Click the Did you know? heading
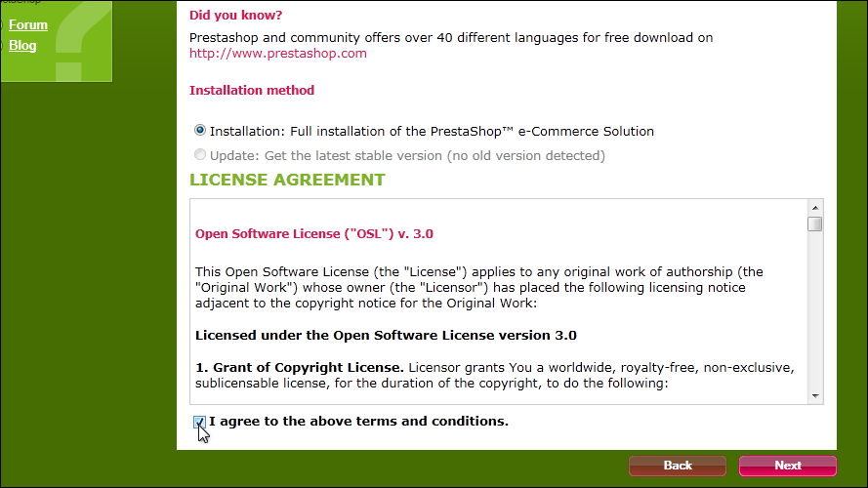The height and width of the screenshot is (488, 868). 236,15
